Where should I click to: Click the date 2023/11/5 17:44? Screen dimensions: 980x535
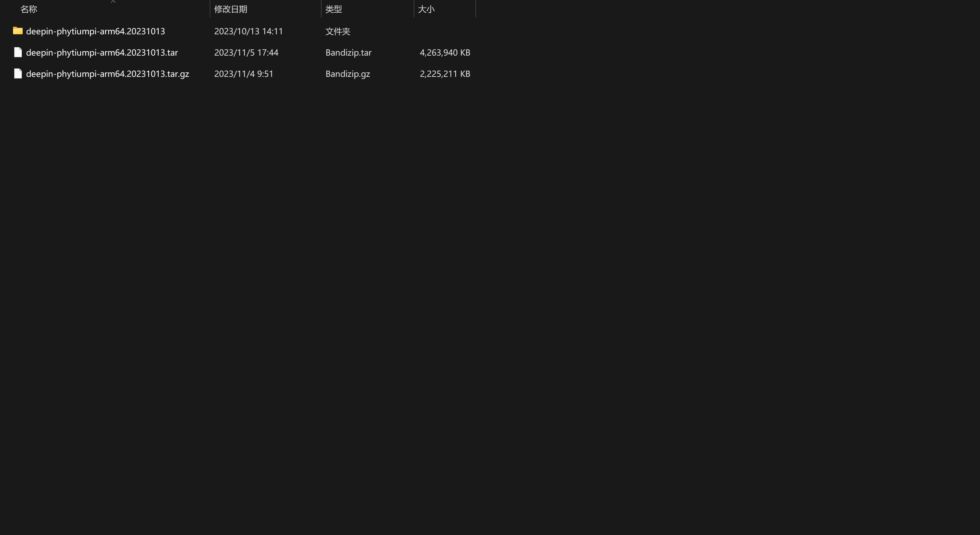pos(246,53)
